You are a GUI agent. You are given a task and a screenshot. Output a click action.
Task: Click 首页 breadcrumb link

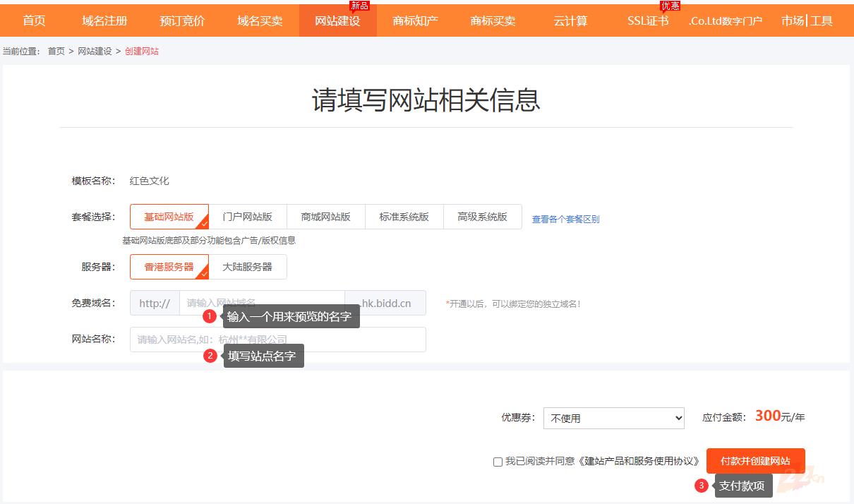56,52
